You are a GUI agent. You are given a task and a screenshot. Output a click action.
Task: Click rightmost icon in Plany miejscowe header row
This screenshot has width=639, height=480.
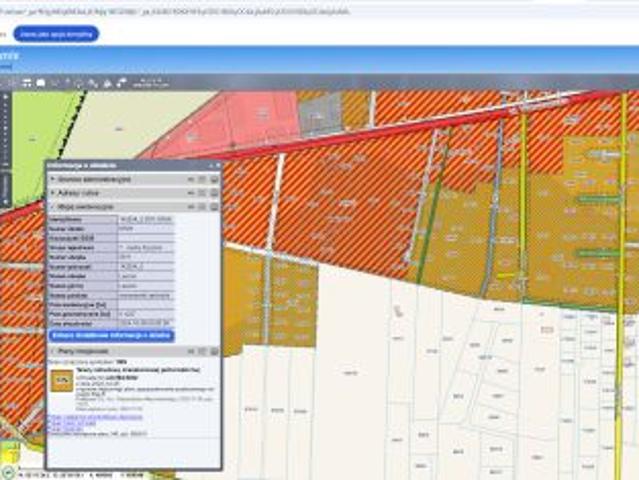coord(214,351)
